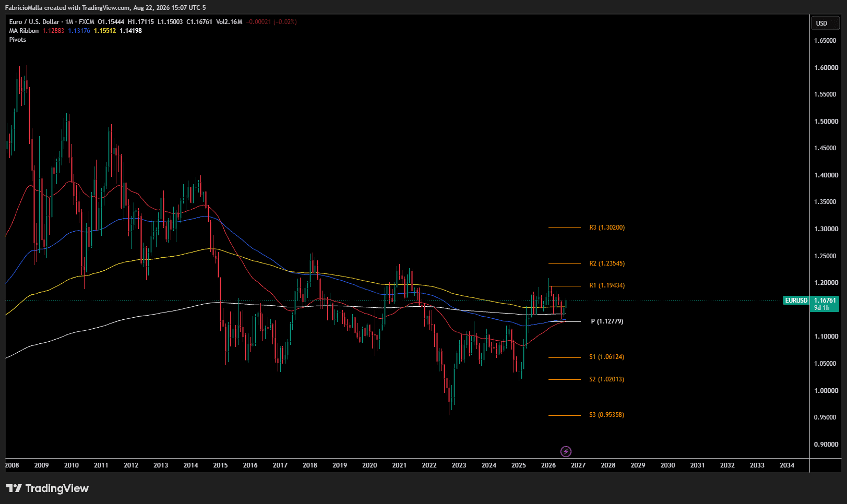Select the MA Ribbon indicator label
This screenshot has width=847, height=504.
pyautogui.click(x=24, y=31)
